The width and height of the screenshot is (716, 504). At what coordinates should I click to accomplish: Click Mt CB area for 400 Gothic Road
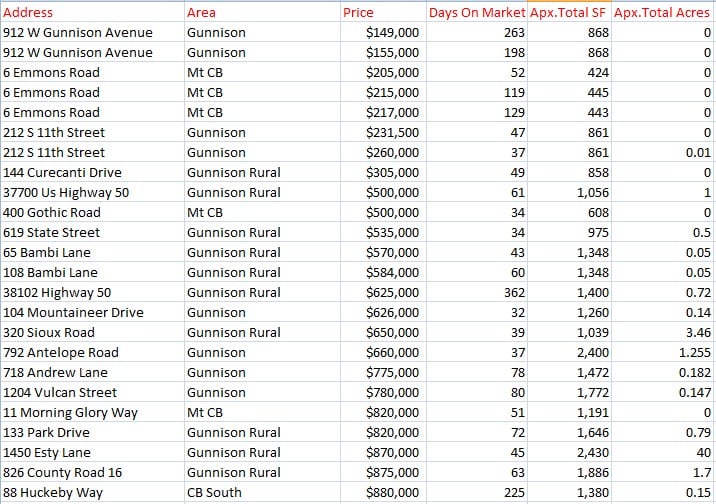tap(262, 213)
